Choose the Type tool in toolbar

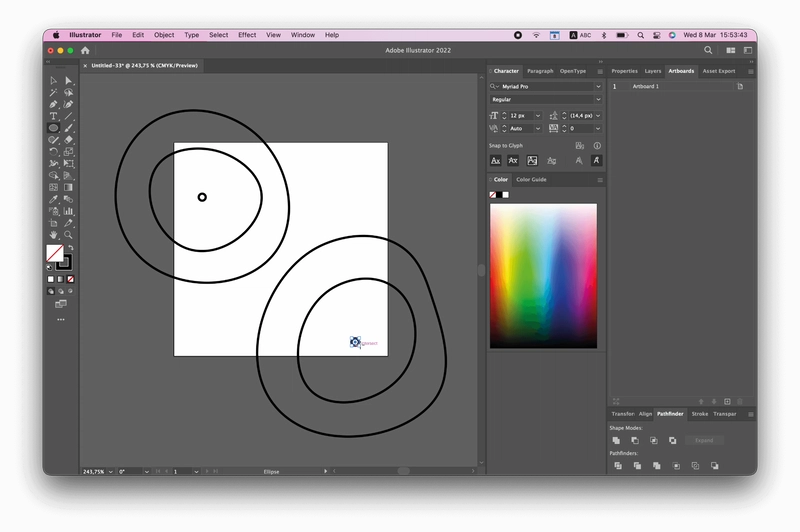(x=53, y=116)
